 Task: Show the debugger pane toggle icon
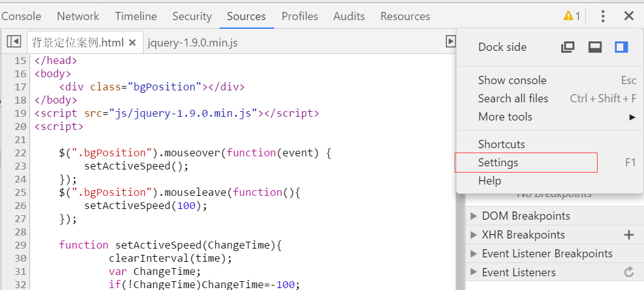tap(451, 41)
